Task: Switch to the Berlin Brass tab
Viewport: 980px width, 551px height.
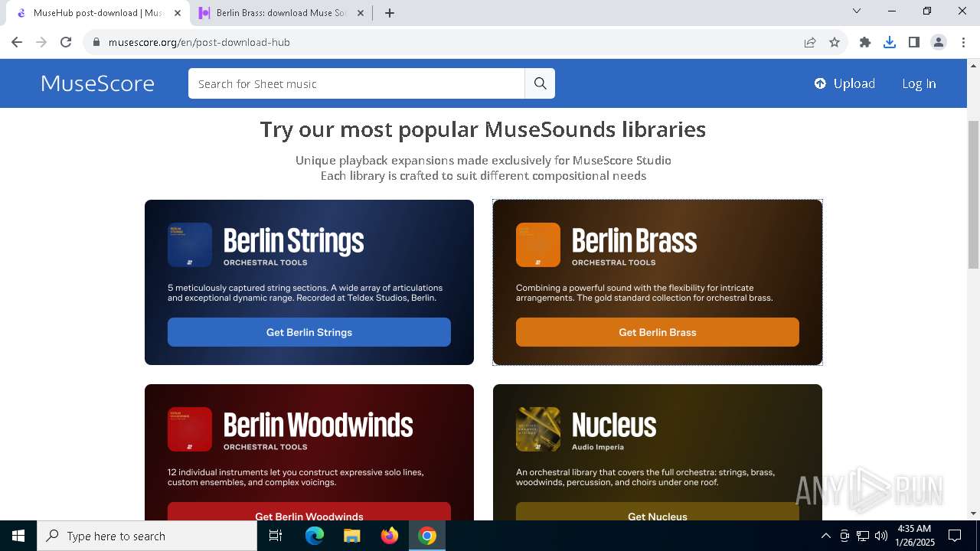Action: (281, 13)
